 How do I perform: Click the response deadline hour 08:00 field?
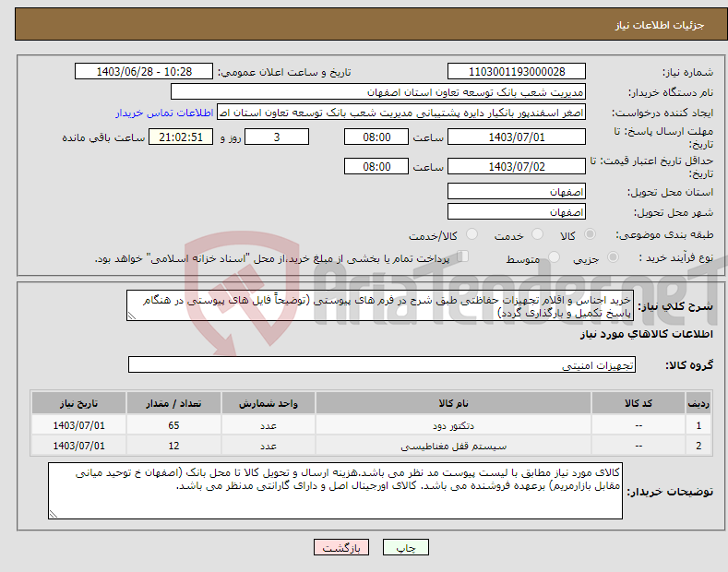click(376, 137)
